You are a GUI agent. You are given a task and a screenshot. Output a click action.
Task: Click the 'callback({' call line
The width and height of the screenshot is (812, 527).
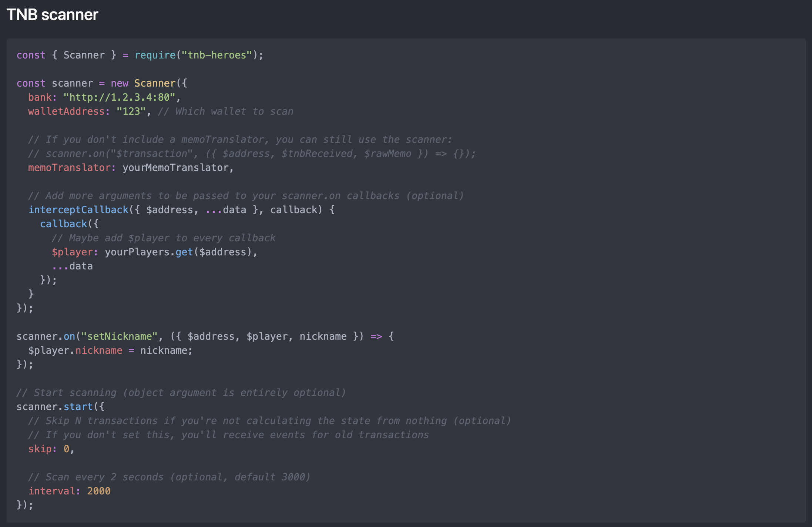tap(70, 224)
